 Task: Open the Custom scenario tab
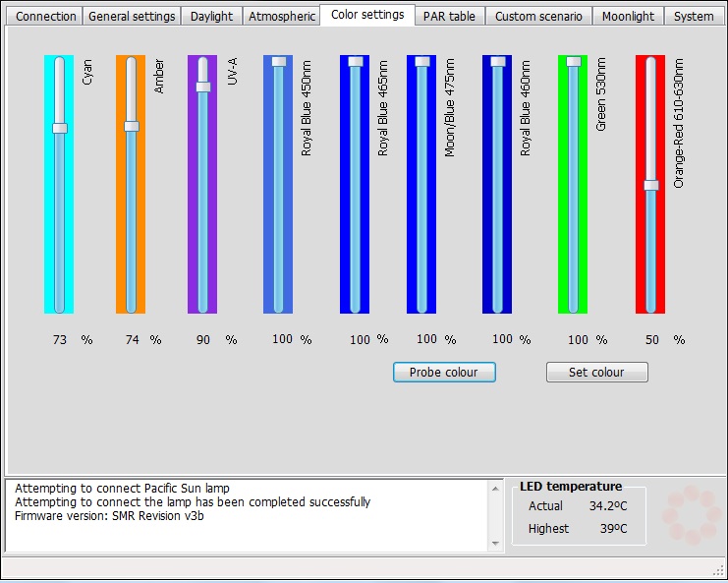(x=538, y=17)
